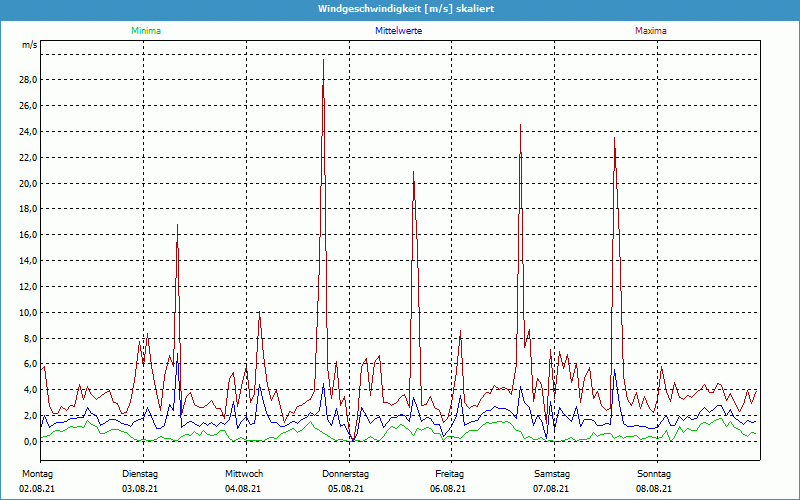Click the chart title Windgeschwindigkeit [m/s] skaliert
This screenshot has width=800, height=500.
(x=406, y=9)
